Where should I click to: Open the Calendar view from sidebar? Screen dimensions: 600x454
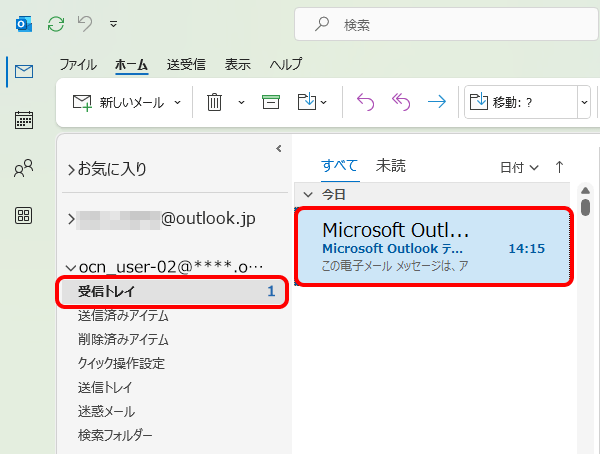click(24, 120)
